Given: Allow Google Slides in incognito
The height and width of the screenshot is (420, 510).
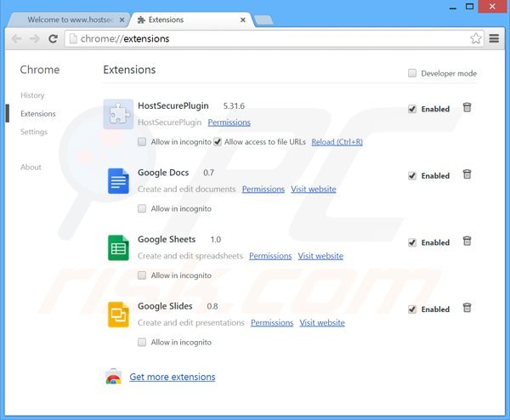Looking at the screenshot, I should tap(142, 342).
